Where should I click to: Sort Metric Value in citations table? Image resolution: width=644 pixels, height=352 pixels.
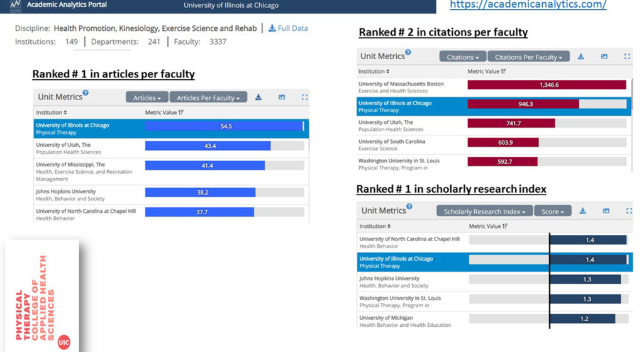(487, 71)
